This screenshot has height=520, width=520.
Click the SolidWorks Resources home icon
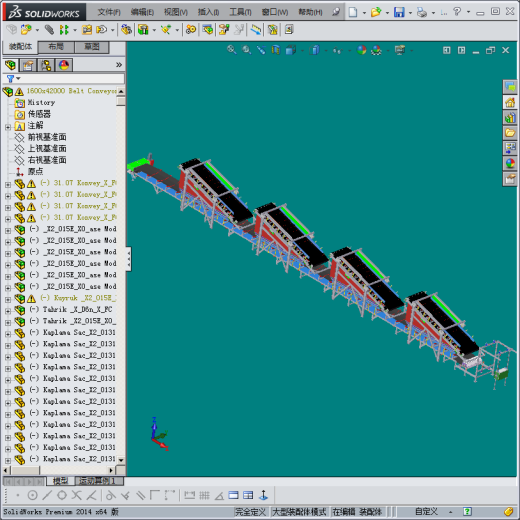[x=510, y=102]
